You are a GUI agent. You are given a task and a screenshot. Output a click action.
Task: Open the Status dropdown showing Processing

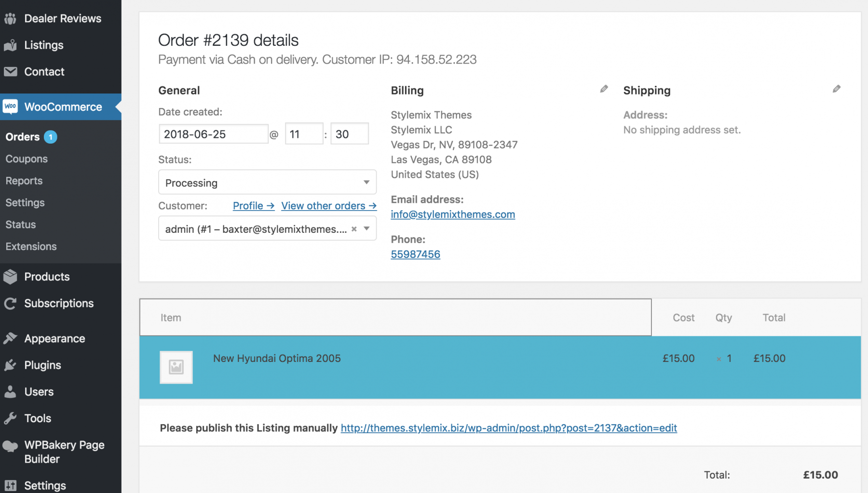267,182
